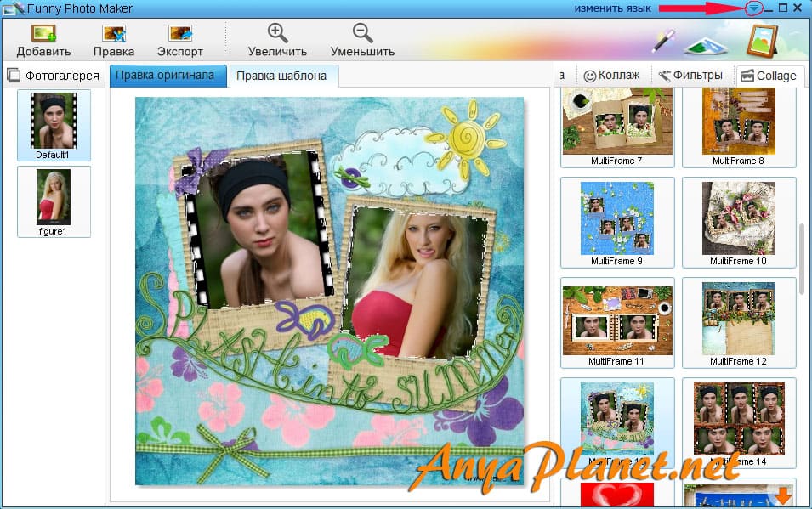Screen dimensions: 812x509
Task: Select figure1 photo in gallery
Action: pos(54,201)
